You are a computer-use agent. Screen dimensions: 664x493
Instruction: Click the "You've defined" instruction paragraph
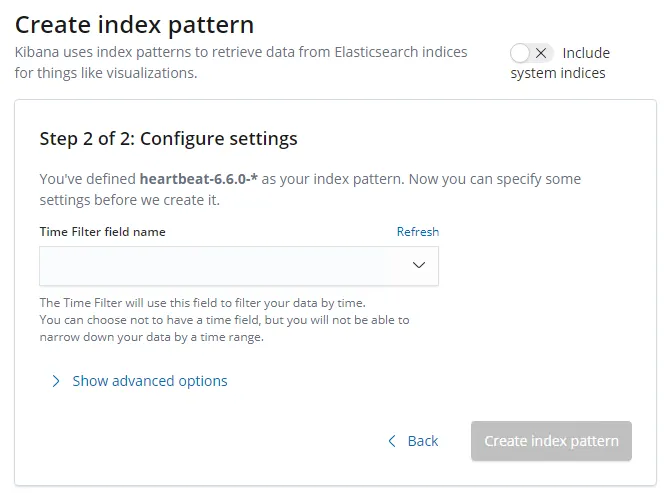[310, 190]
